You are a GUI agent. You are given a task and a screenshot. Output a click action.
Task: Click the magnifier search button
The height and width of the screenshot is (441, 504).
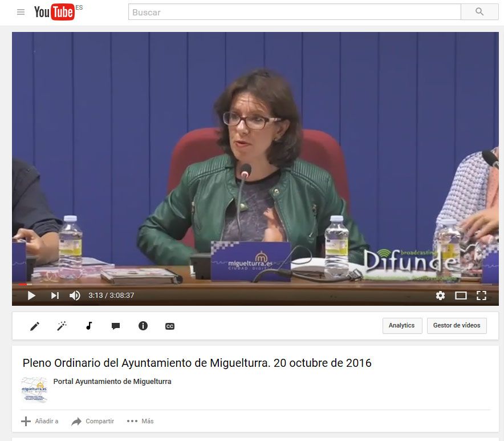(x=479, y=12)
